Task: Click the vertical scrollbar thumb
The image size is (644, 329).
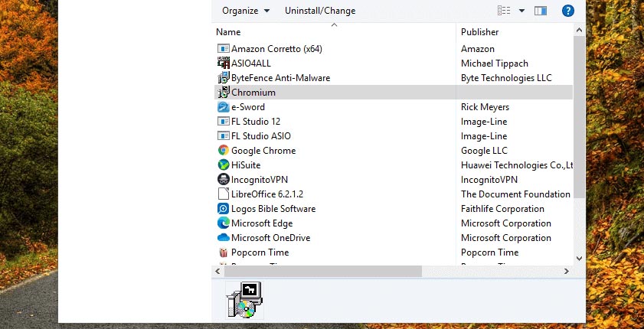Action: (x=579, y=117)
